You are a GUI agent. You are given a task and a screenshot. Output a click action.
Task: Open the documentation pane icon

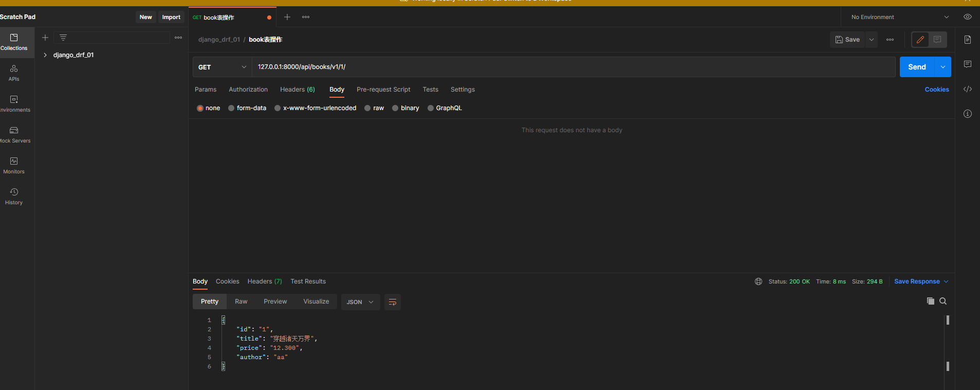pyautogui.click(x=968, y=40)
